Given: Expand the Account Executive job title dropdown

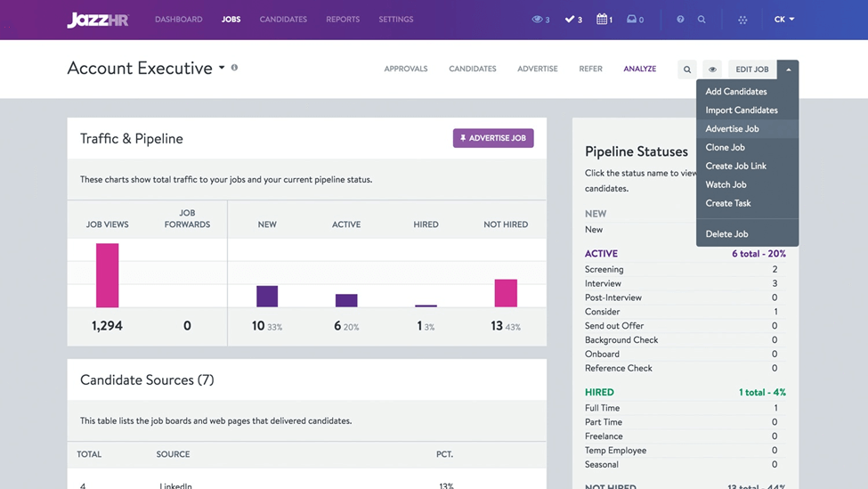Looking at the screenshot, I should pos(222,69).
